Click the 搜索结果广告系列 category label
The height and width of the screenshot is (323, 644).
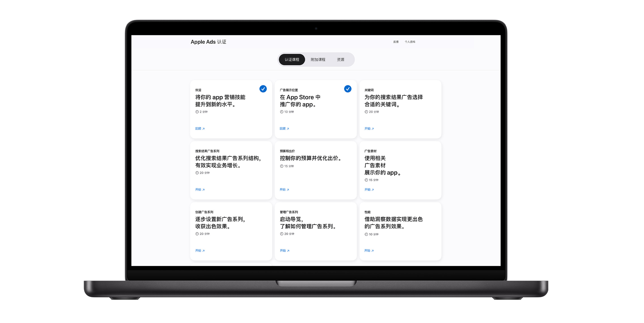[x=207, y=151]
